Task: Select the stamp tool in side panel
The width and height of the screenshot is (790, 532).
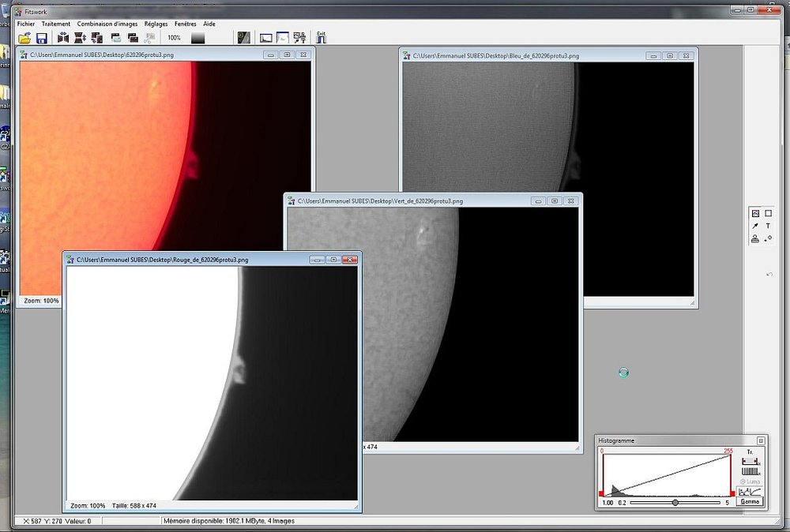Action: [755, 238]
